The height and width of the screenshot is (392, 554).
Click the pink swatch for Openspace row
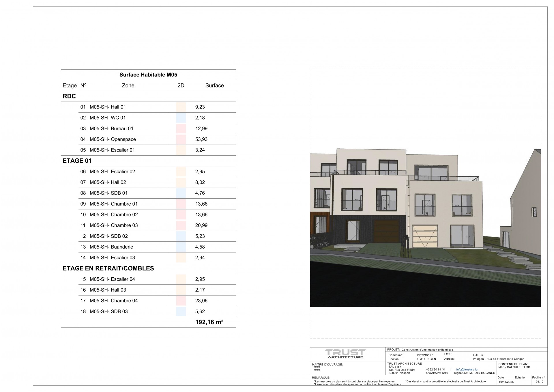[x=181, y=139]
